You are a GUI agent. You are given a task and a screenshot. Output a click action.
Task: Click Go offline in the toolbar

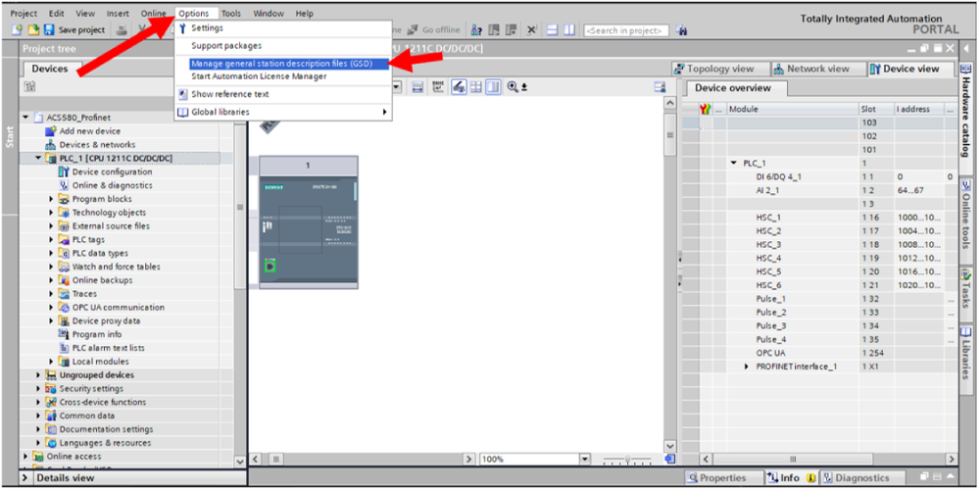click(x=434, y=29)
